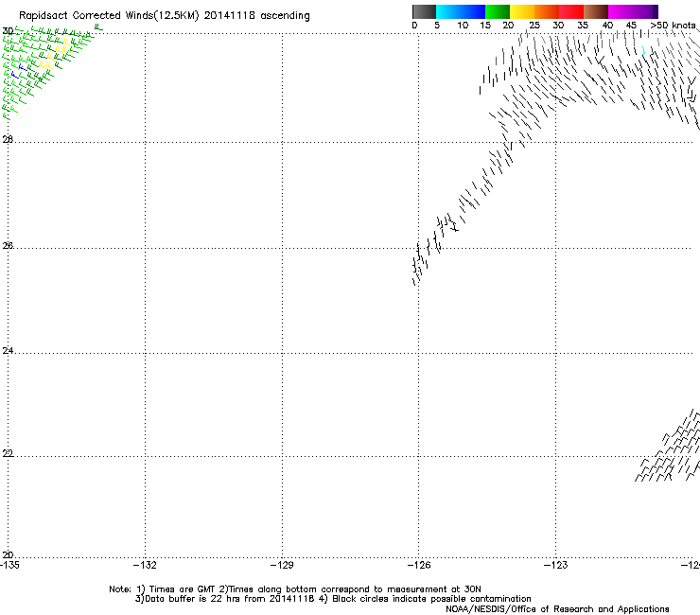Image resolution: width=700 pixels, height=615 pixels.
Task: Click the '>50 knots' legend label
Action: tap(673, 26)
